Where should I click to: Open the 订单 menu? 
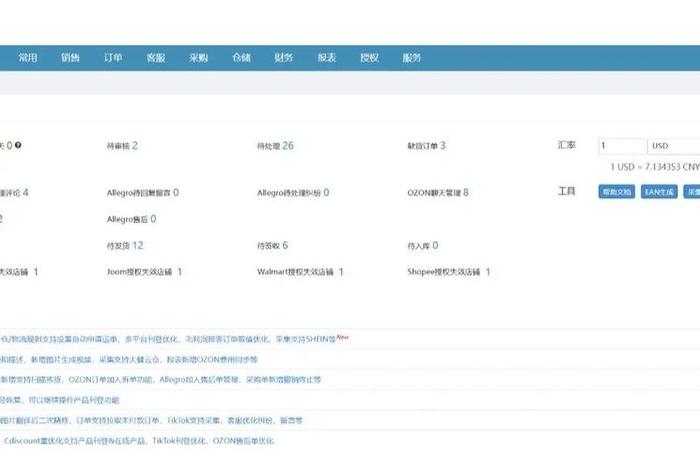pos(113,58)
